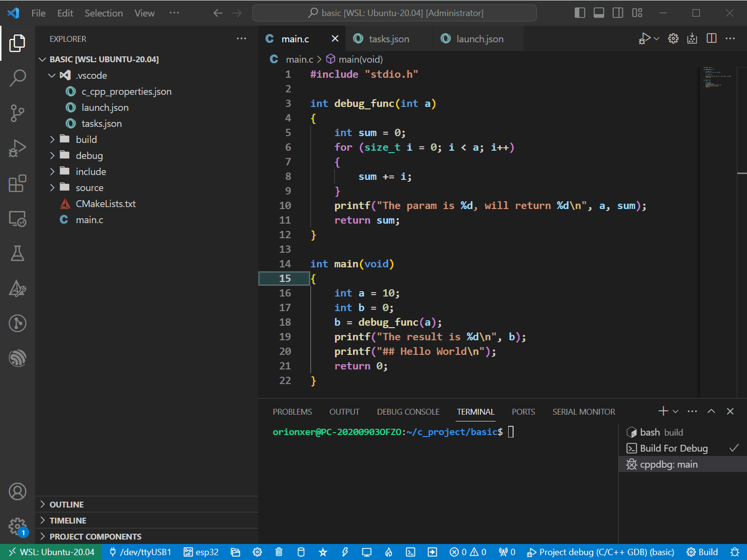Go forward with the right arrow
747x560 pixels.
(x=237, y=13)
